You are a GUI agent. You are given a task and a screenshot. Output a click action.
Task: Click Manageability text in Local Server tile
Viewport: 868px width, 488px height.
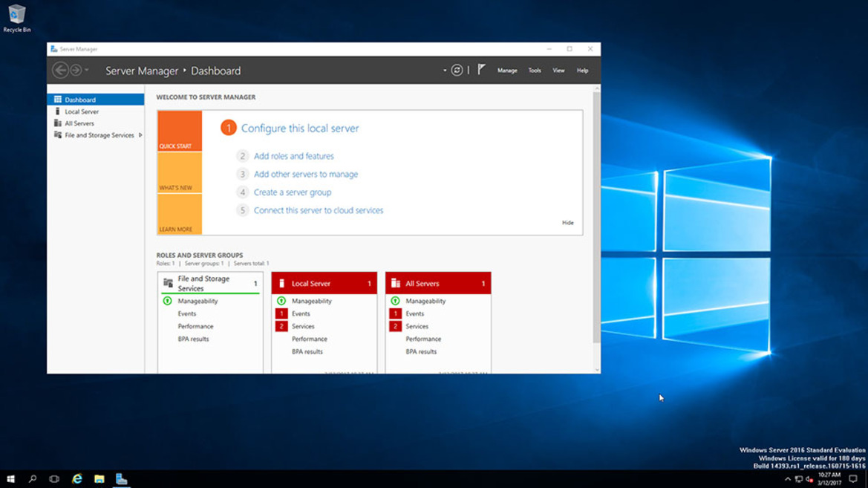pos(312,301)
